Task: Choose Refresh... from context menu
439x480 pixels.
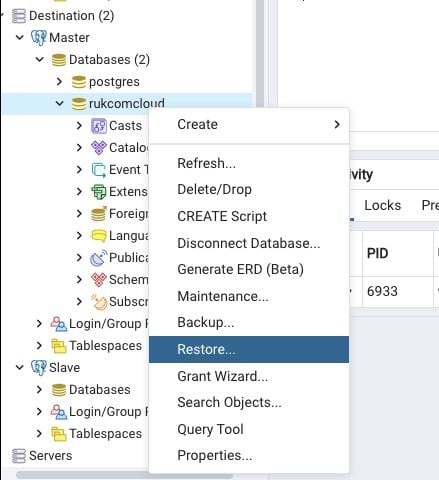Action: [x=249, y=163]
